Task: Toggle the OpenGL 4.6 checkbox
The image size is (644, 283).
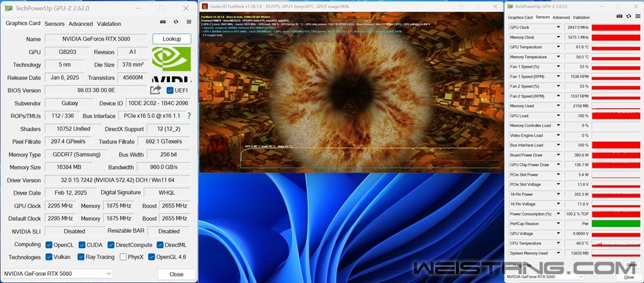Action: click(151, 257)
